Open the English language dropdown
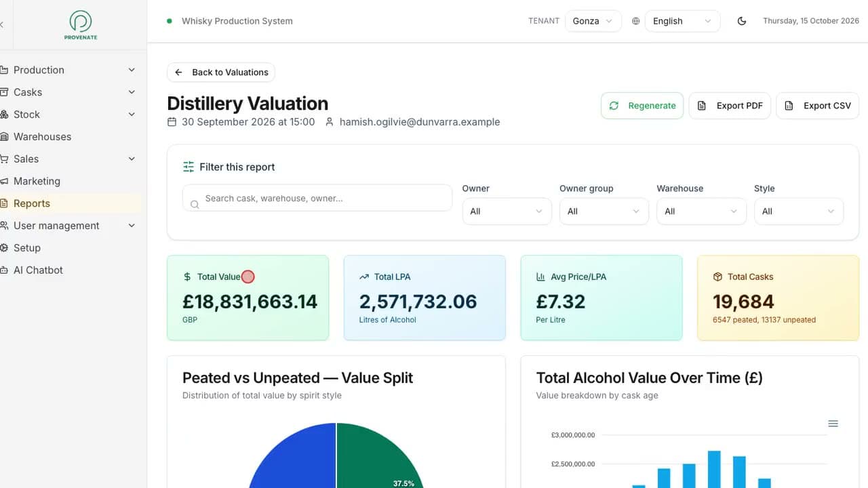This screenshot has height=488, width=868. (682, 21)
